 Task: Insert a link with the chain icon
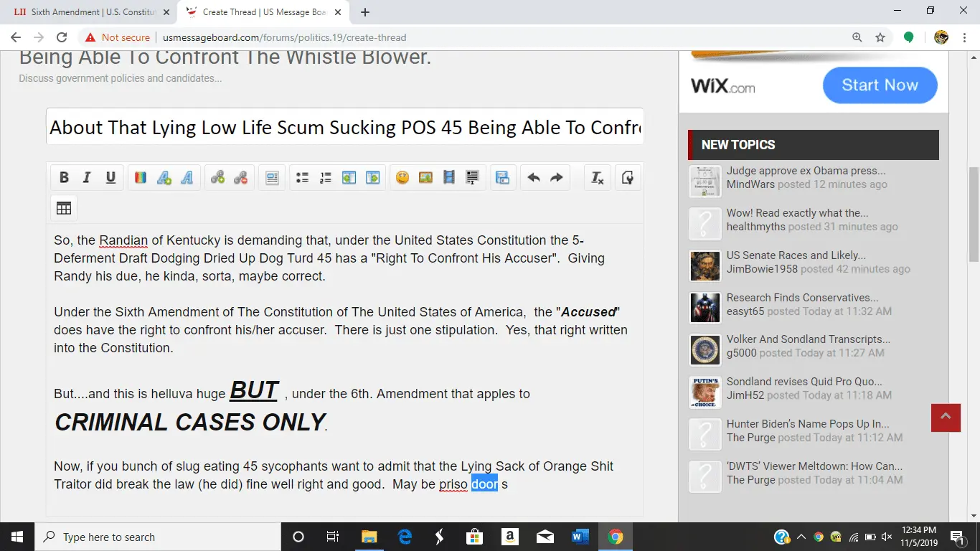[217, 178]
